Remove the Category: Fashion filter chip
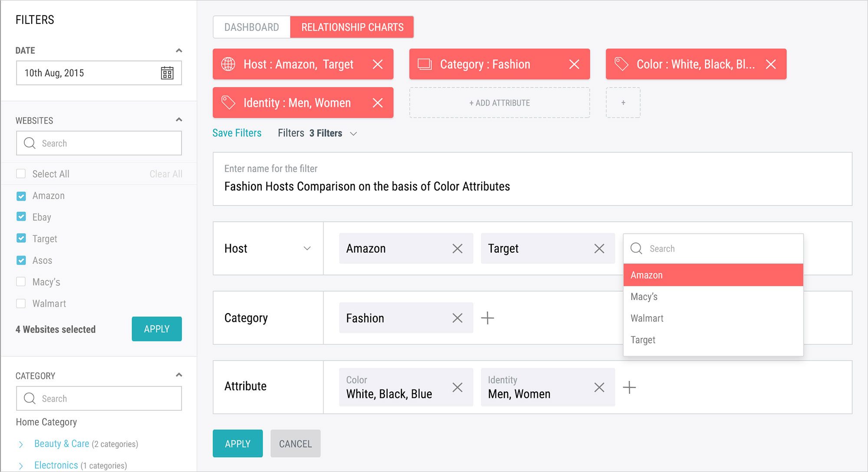This screenshot has width=868, height=472. [574, 64]
